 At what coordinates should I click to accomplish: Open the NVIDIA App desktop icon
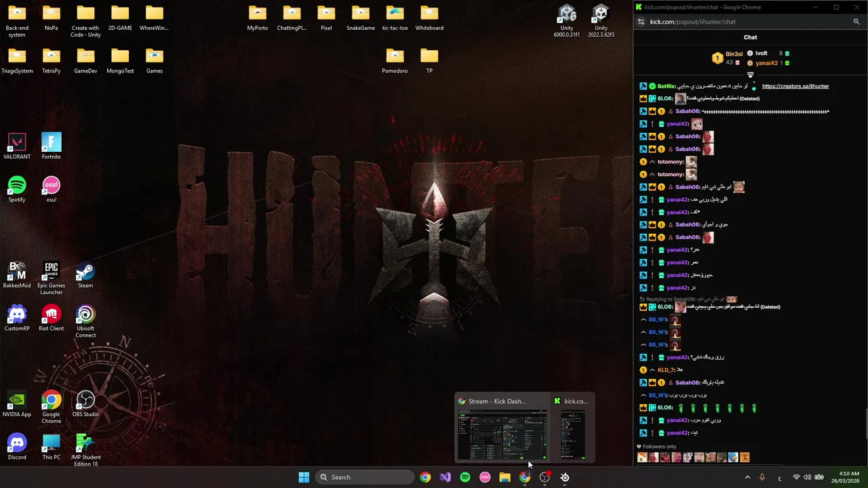click(x=17, y=404)
